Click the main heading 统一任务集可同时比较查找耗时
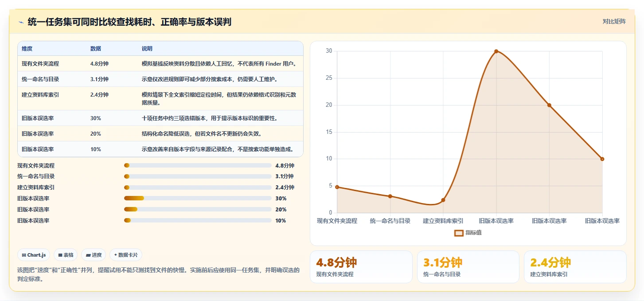This screenshot has width=644, height=301. pyautogui.click(x=129, y=22)
